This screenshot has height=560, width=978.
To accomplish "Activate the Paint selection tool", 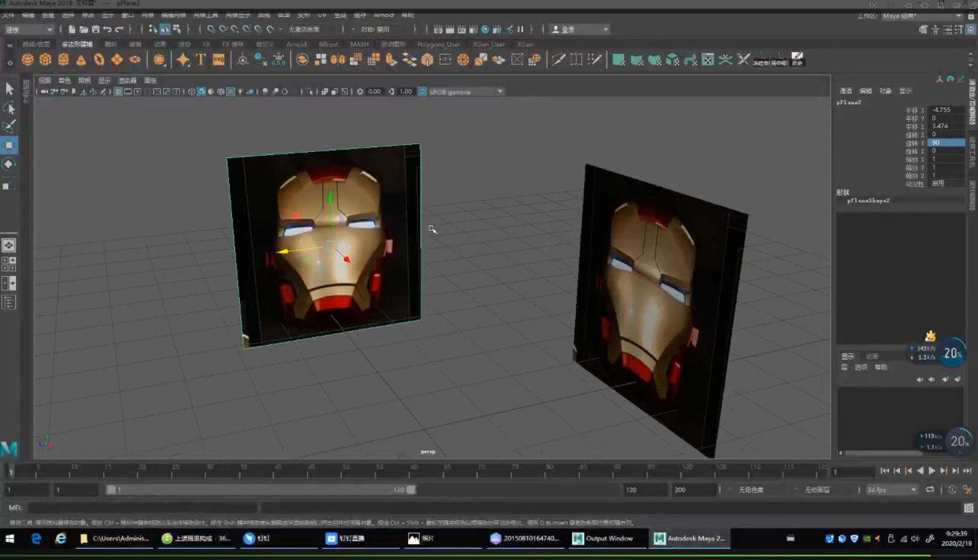I will coord(9,127).
